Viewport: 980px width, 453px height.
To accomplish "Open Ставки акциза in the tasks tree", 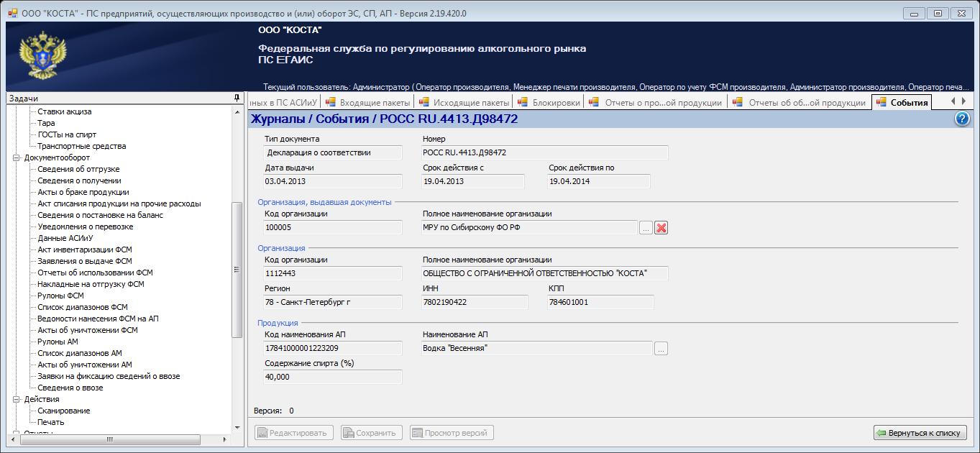I will point(65,111).
